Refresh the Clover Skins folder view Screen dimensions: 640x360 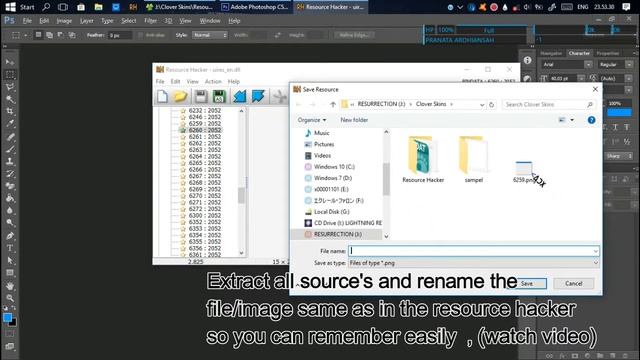(x=491, y=104)
